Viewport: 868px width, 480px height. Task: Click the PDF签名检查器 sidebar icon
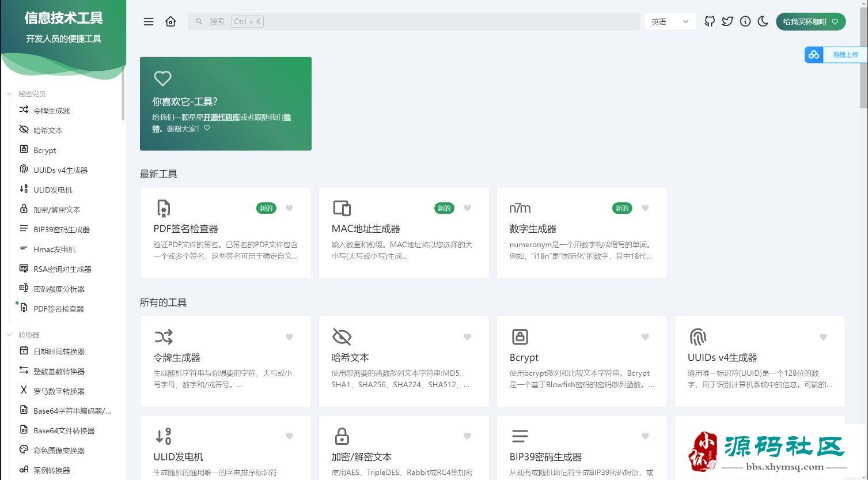(24, 308)
